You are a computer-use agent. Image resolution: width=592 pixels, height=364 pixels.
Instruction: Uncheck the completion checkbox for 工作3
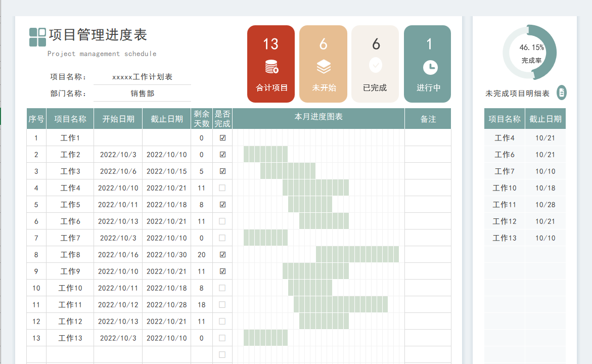click(x=222, y=171)
